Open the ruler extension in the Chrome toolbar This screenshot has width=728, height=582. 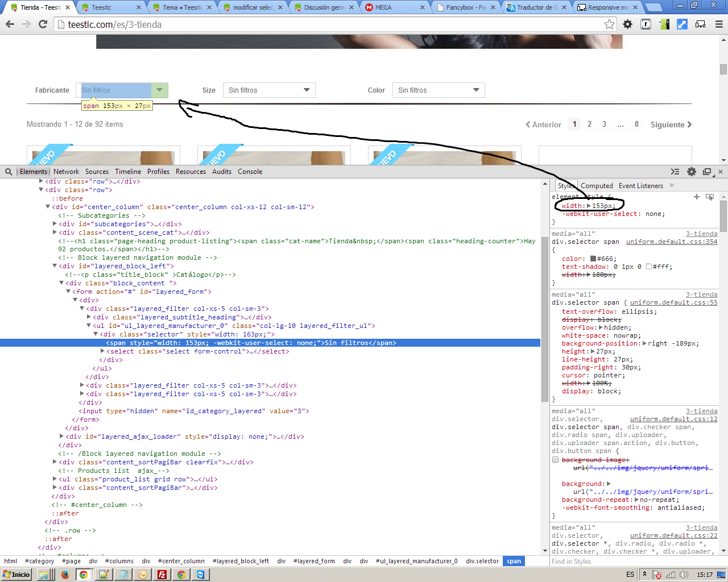[x=646, y=24]
